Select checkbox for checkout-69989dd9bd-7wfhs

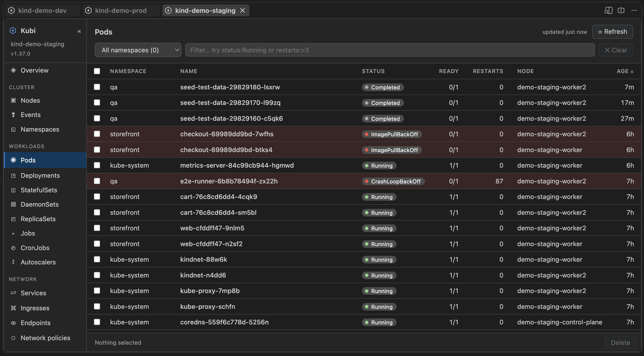(x=97, y=134)
